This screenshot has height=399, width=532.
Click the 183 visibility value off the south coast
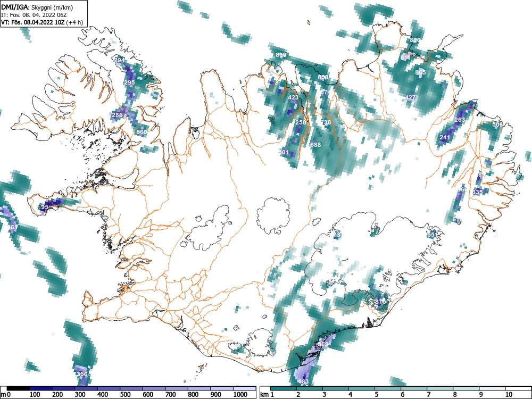(x=303, y=382)
